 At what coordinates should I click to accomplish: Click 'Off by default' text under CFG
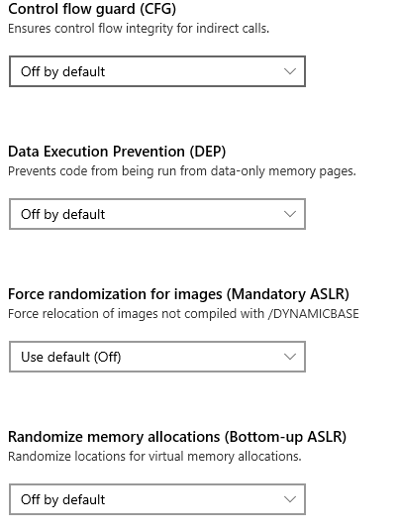pyautogui.click(x=62, y=72)
